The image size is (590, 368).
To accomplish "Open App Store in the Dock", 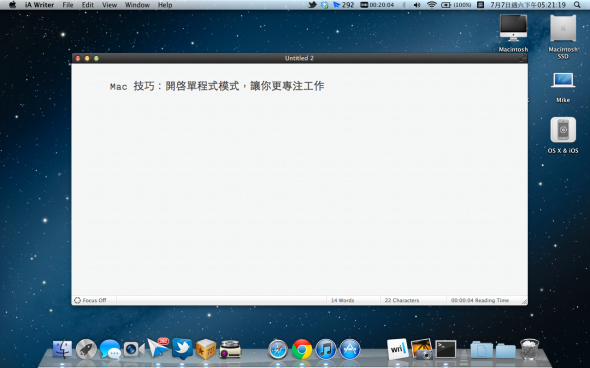I will click(x=350, y=349).
